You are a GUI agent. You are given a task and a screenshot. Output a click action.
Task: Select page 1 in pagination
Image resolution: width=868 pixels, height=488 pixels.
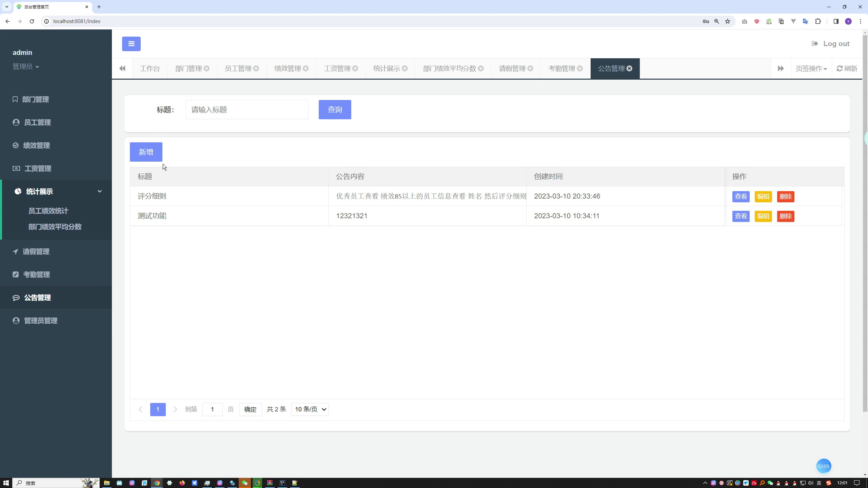pyautogui.click(x=158, y=409)
